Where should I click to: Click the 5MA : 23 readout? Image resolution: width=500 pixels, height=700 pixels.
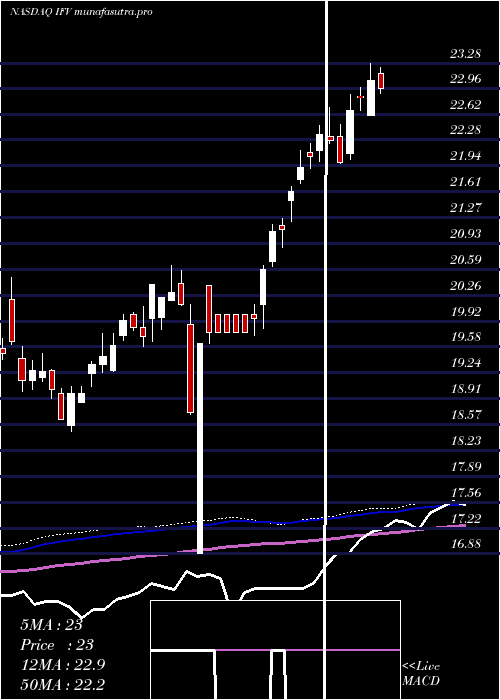(x=51, y=625)
